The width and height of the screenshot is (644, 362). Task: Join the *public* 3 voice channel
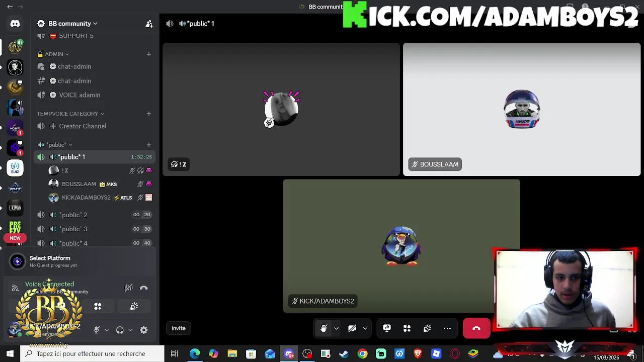94,229
